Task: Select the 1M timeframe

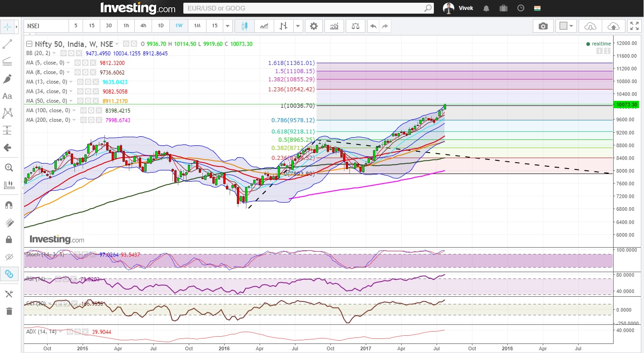Action: coord(197,26)
